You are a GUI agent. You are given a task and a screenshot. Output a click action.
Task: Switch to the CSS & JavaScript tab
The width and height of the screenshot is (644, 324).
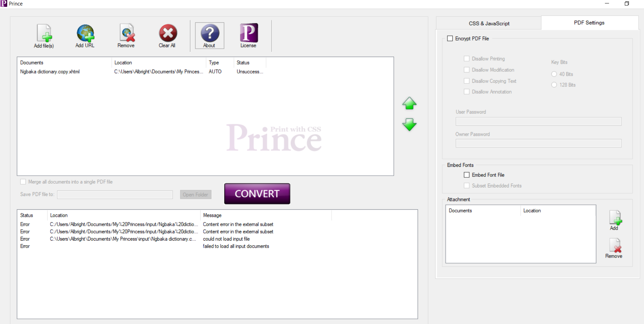[489, 23]
